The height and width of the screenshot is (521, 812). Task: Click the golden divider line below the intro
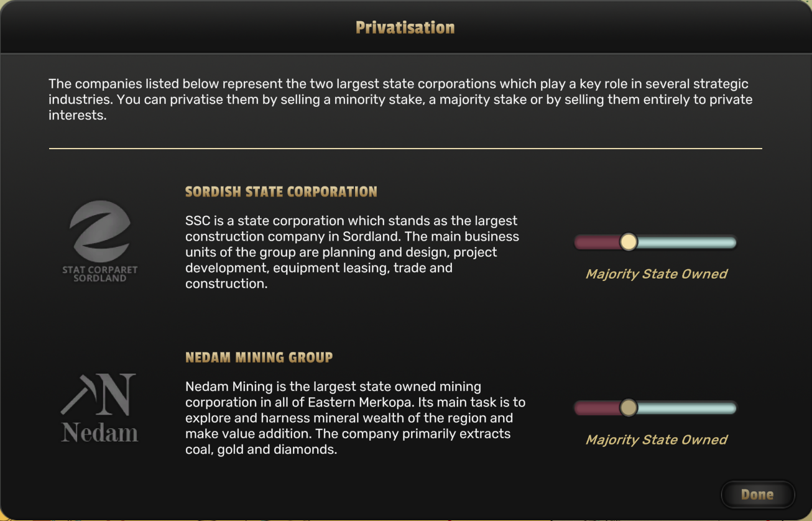405,149
